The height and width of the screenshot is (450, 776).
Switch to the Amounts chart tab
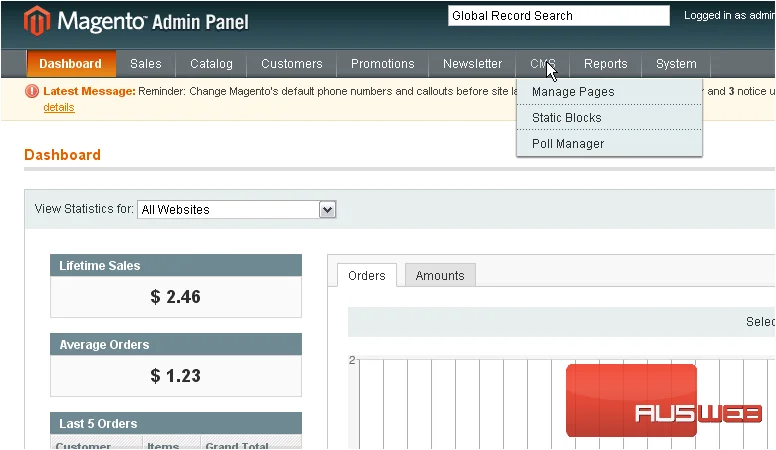pos(440,275)
